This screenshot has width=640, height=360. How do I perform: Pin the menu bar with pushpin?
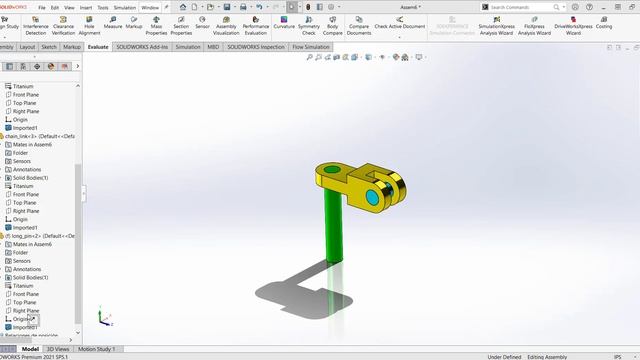coord(166,7)
